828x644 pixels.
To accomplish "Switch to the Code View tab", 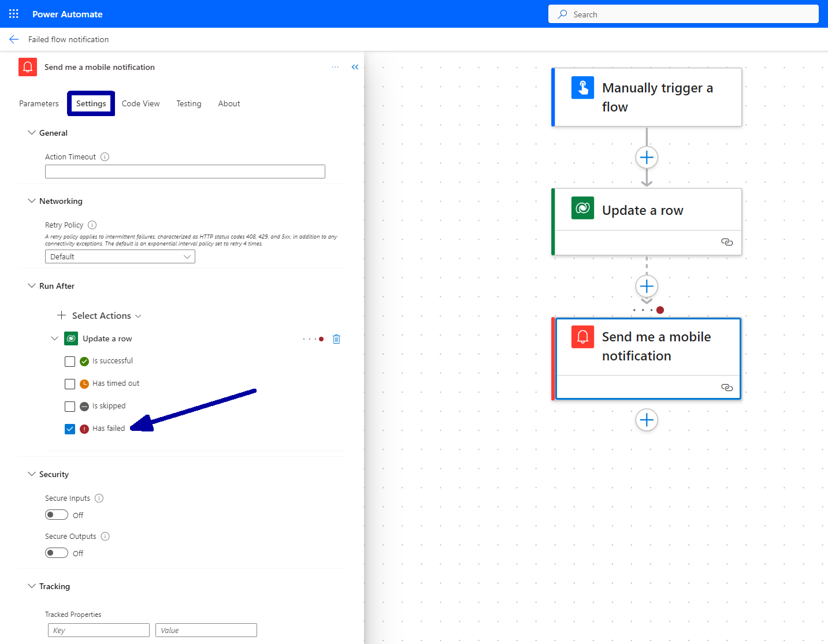I will point(140,103).
